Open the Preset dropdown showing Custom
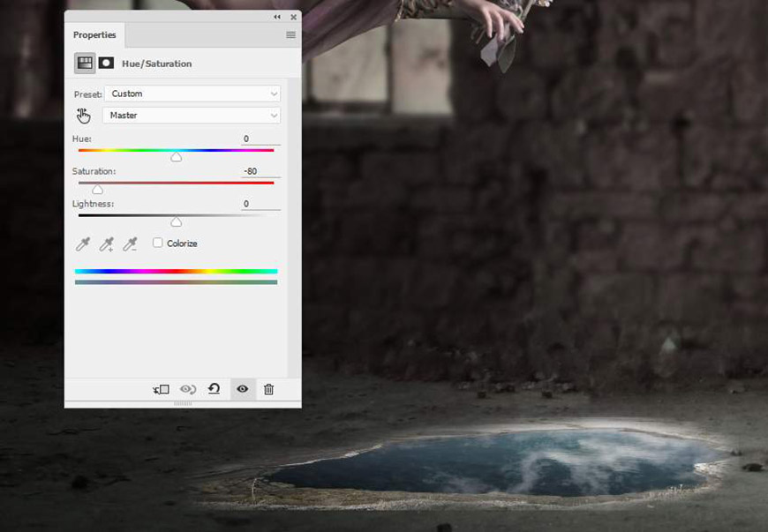The width and height of the screenshot is (768, 532). tap(192, 94)
